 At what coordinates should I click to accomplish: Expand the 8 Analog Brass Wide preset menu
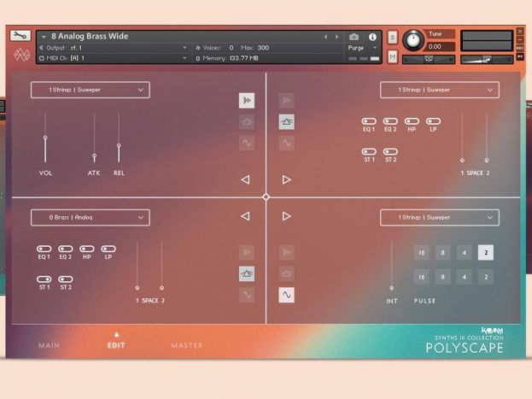44,37
